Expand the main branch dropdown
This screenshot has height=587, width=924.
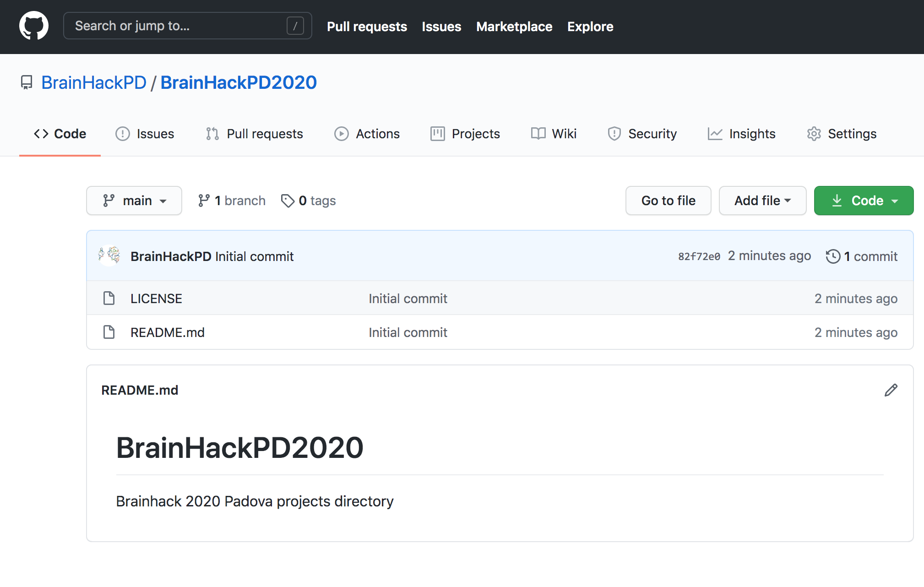coord(134,201)
